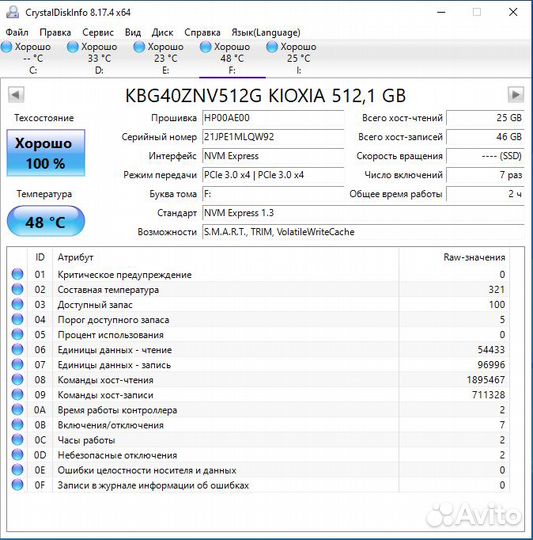533x540 pixels.
Task: Click the Raw-значения column header
Action: coord(454,257)
